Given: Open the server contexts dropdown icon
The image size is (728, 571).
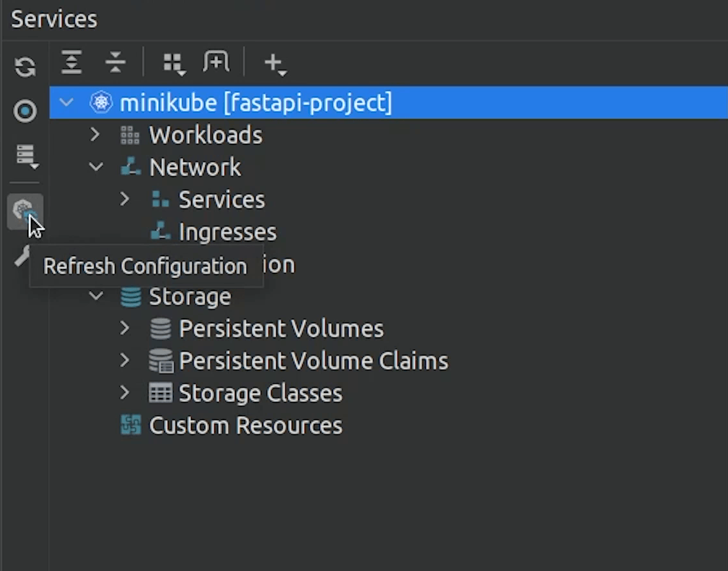Looking at the screenshot, I should click(x=26, y=156).
